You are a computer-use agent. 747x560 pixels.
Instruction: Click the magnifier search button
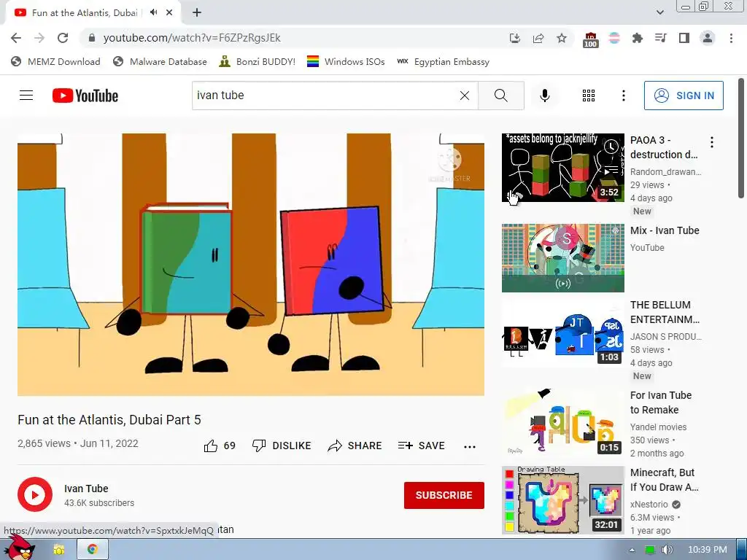[x=500, y=96]
